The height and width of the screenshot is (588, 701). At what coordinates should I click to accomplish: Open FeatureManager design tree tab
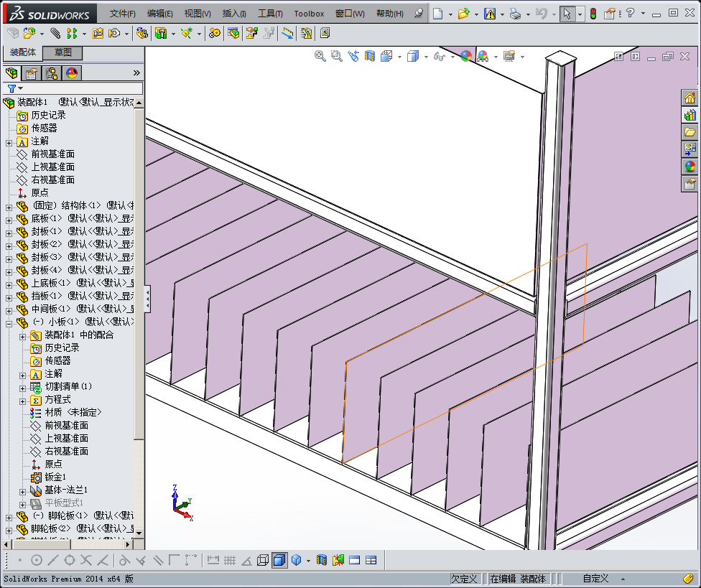point(11,73)
